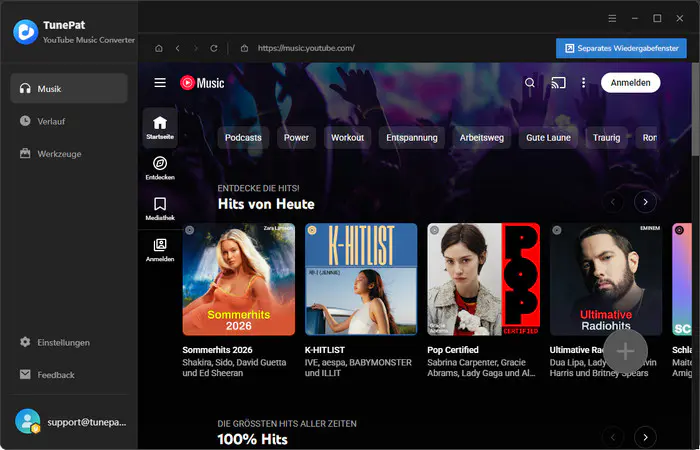The width and height of the screenshot is (700, 450).
Task: Go back with the left arrow icon
Action: click(x=178, y=48)
